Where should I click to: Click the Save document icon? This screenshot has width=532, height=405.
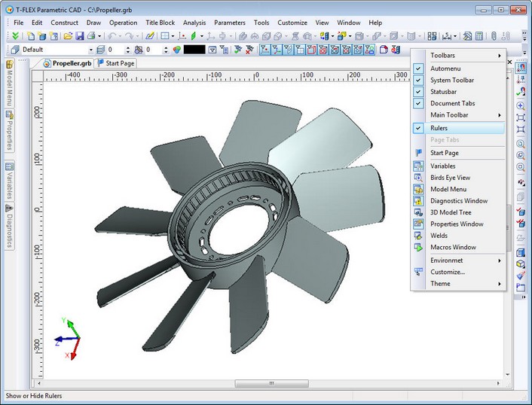point(79,36)
